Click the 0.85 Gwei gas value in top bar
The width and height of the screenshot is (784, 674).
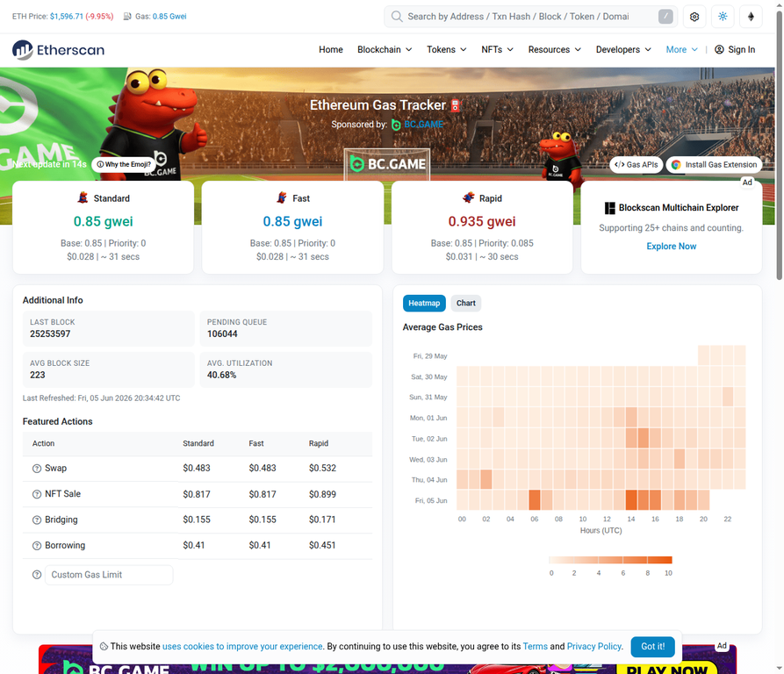click(x=169, y=17)
